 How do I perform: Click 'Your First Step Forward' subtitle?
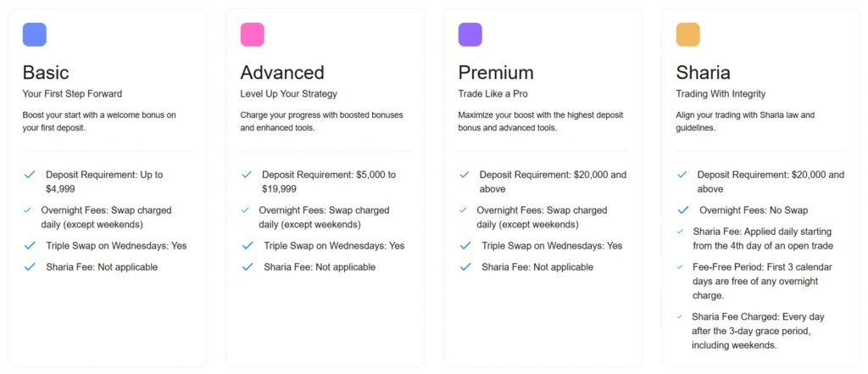pos(72,94)
